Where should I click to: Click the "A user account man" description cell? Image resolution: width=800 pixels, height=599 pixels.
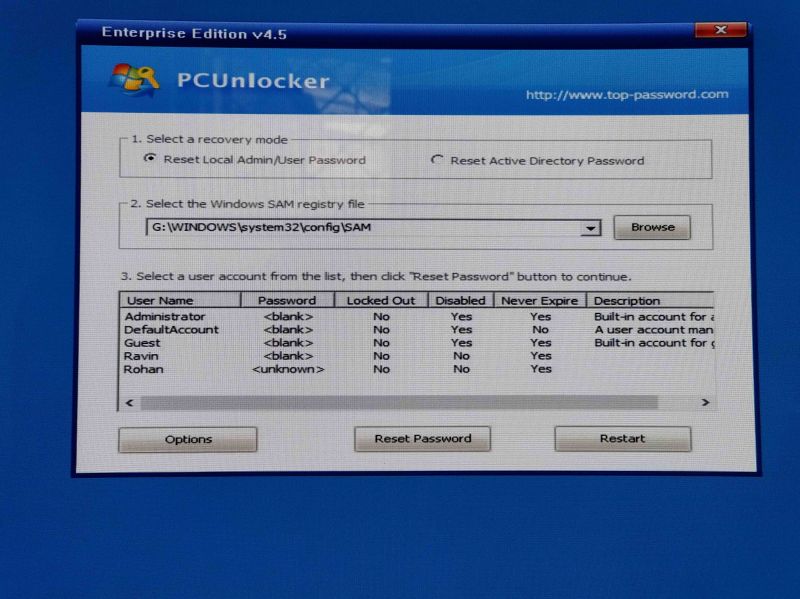point(654,330)
